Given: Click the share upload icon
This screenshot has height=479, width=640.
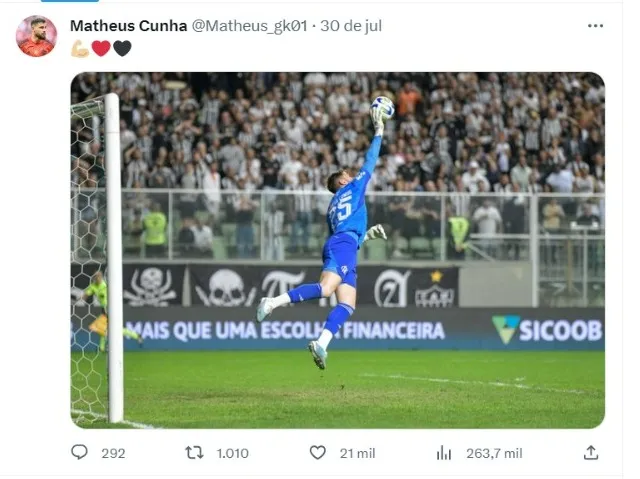Looking at the screenshot, I should (x=591, y=452).
